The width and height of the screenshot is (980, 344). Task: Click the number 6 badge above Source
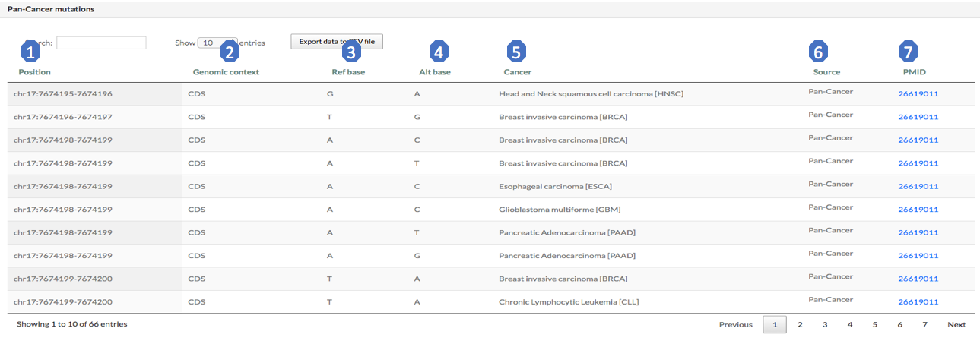[x=819, y=52]
